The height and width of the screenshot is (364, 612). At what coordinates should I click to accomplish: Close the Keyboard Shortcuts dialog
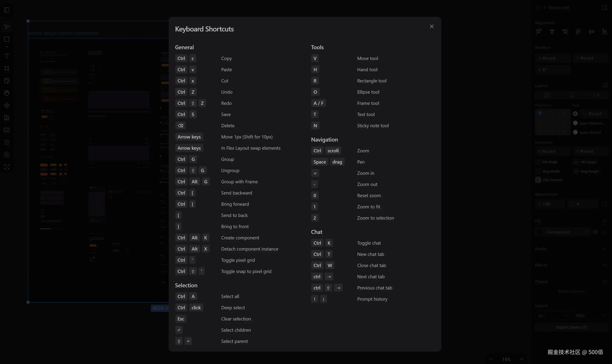point(432,27)
